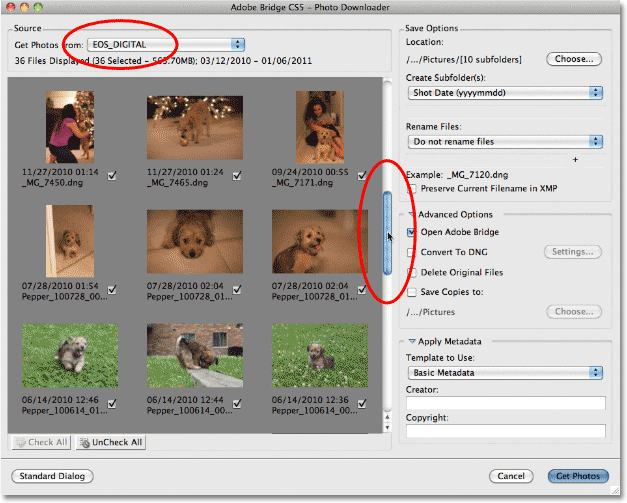627x503 pixels.
Task: Open the Rename Files dropdown
Action: click(505, 142)
